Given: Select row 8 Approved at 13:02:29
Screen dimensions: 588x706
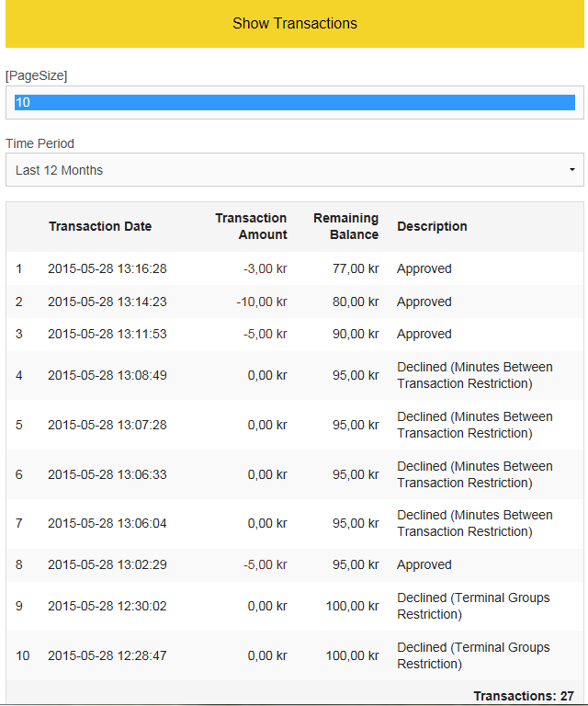Looking at the screenshot, I should point(295,564).
